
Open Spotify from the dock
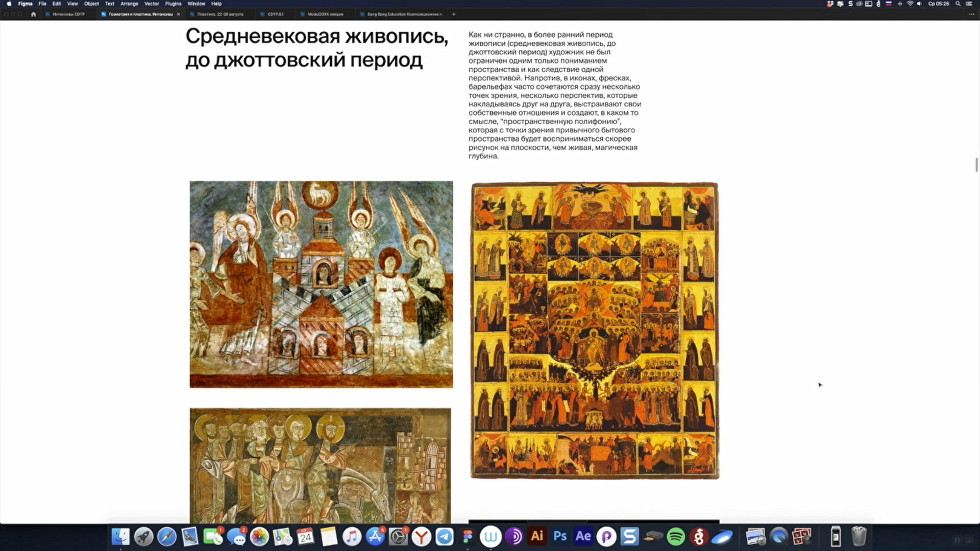676,537
